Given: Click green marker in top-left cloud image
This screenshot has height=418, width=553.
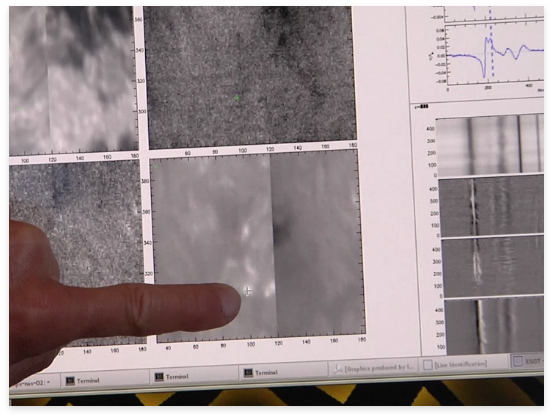Looking at the screenshot, I should pyautogui.click(x=20, y=109).
